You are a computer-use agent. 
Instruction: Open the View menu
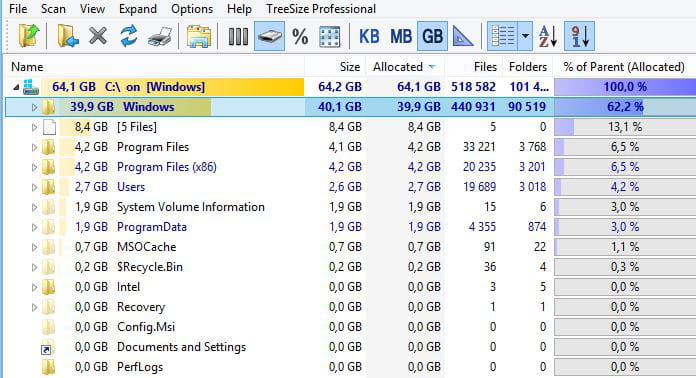click(x=92, y=9)
